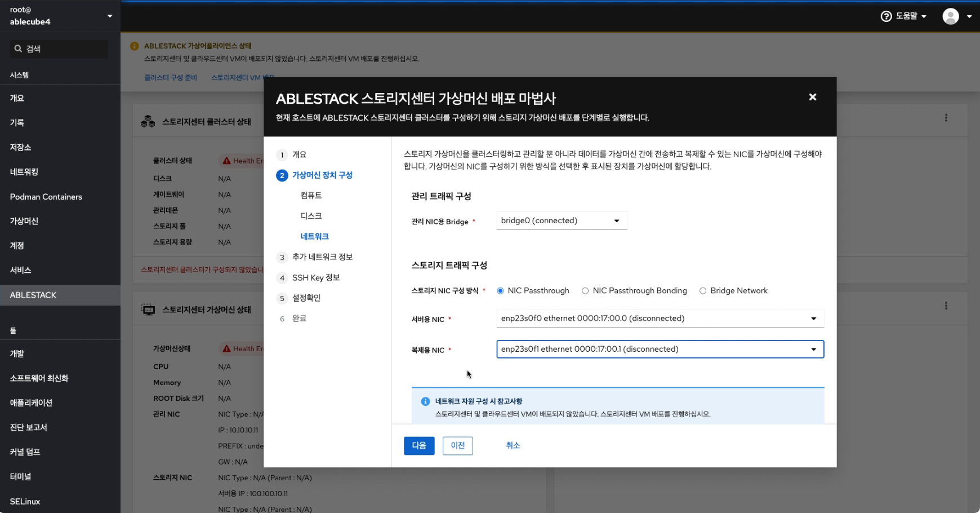This screenshot has width=980, height=513.
Task: Open 개요 in the sidebar
Action: point(60,98)
